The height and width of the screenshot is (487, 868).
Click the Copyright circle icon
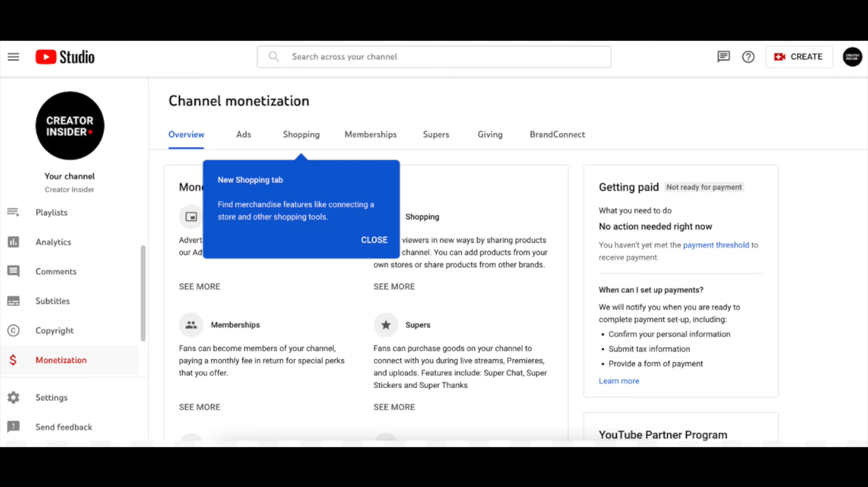point(13,331)
